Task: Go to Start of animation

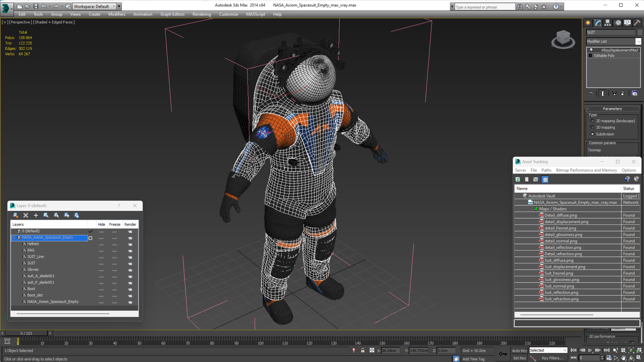Action: pos(574,350)
